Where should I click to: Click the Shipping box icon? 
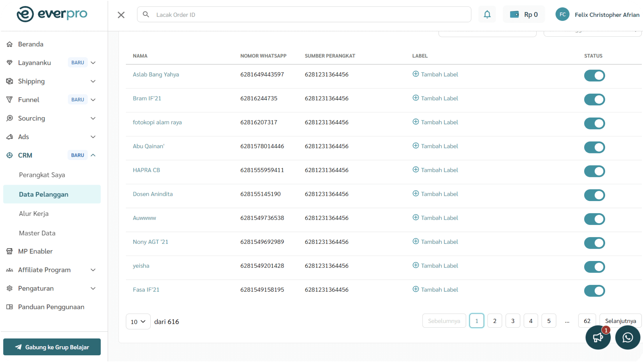click(x=10, y=81)
